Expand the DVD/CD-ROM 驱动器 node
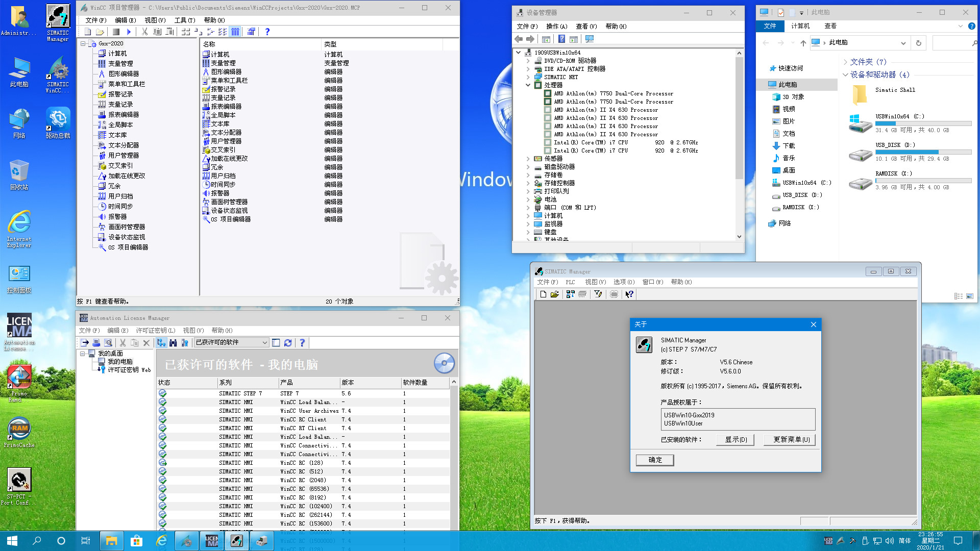Screen dimensions: 980x551 tap(528, 61)
